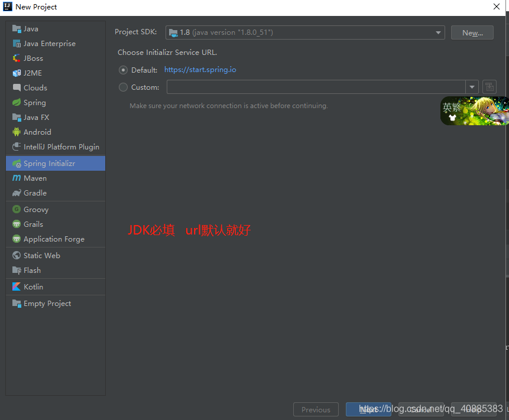Choose Kotlin project type

click(56, 286)
